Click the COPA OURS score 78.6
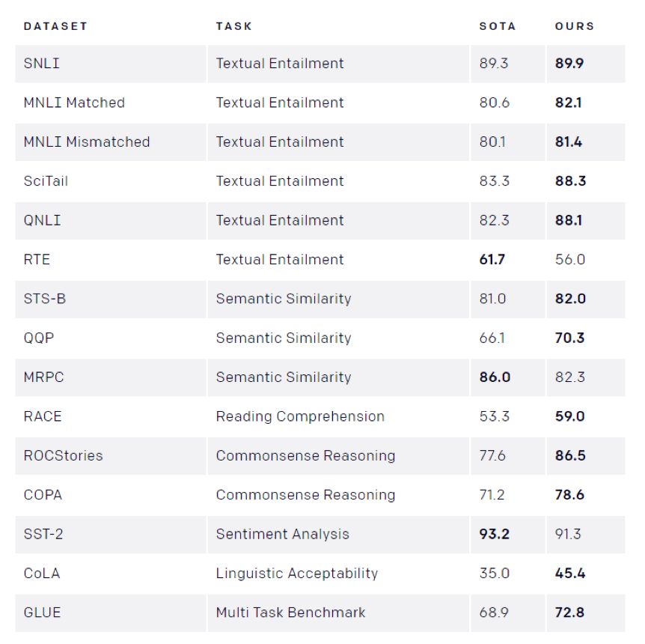Image resolution: width=645 pixels, height=644 pixels. pyautogui.click(x=570, y=495)
